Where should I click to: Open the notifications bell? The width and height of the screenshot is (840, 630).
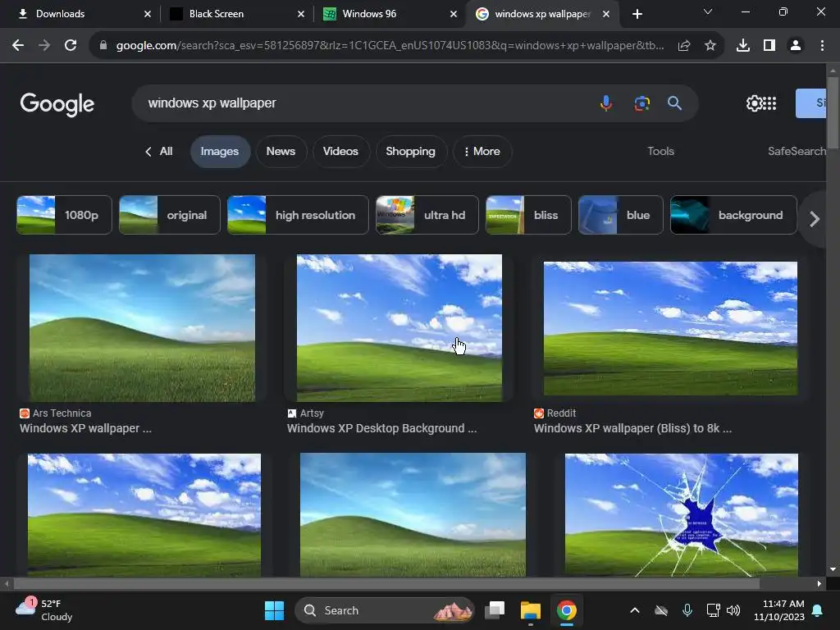click(x=818, y=610)
